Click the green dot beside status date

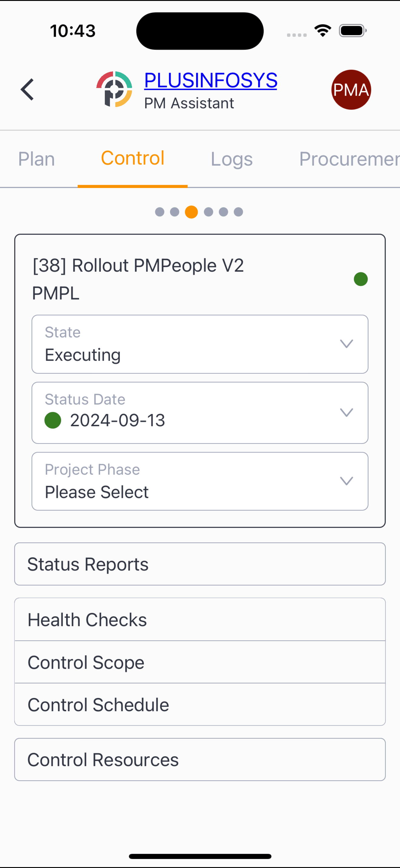pos(53,420)
